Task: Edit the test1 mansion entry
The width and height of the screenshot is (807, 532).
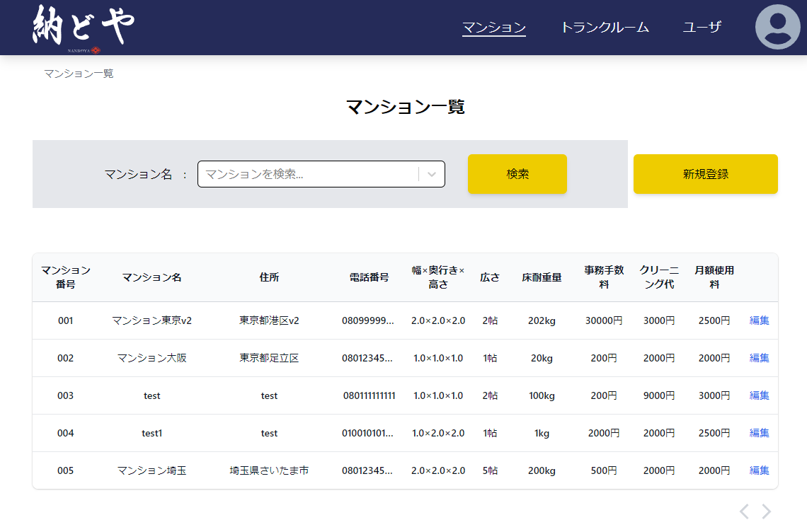Action: [759, 433]
